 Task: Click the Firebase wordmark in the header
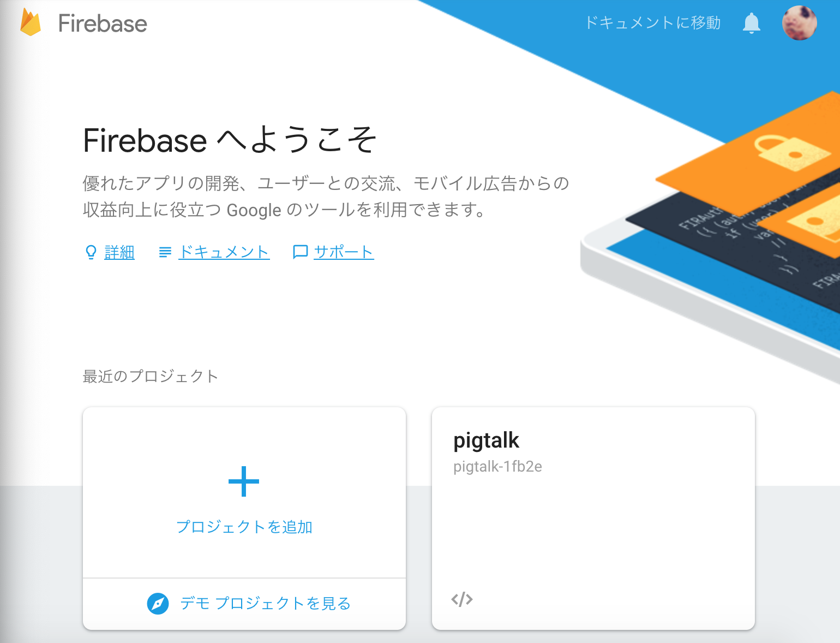click(103, 23)
